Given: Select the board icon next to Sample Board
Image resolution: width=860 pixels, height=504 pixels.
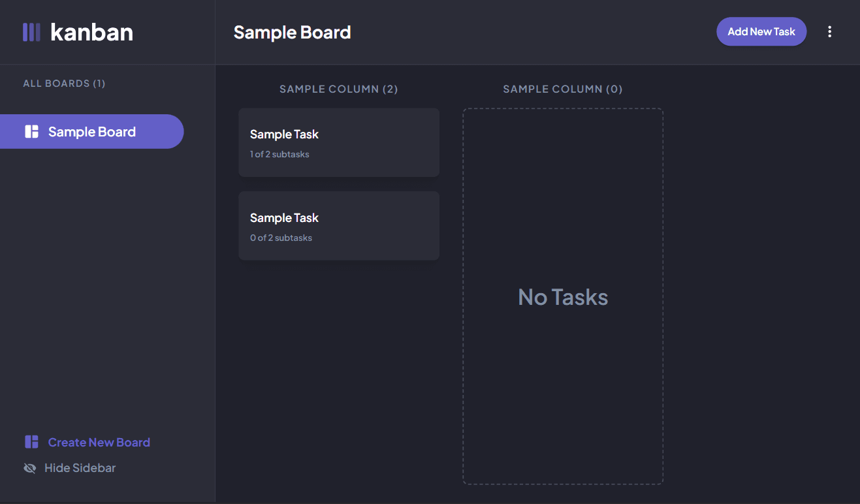Looking at the screenshot, I should click(31, 131).
